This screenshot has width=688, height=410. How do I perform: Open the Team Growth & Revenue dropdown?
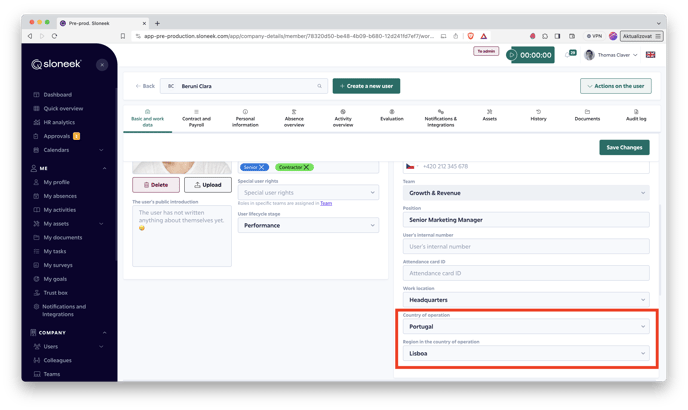click(x=526, y=193)
